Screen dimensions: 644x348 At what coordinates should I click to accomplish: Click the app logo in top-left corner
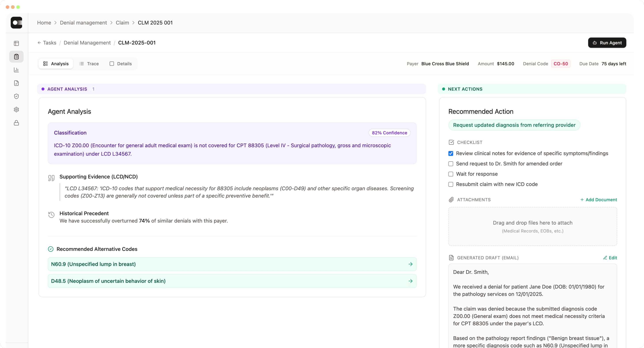pyautogui.click(x=16, y=23)
